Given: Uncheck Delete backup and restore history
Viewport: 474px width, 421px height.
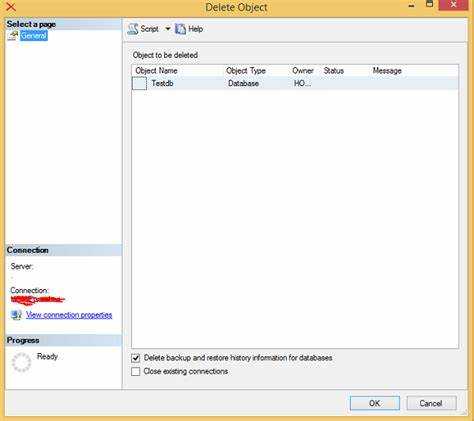Looking at the screenshot, I should coord(136,358).
